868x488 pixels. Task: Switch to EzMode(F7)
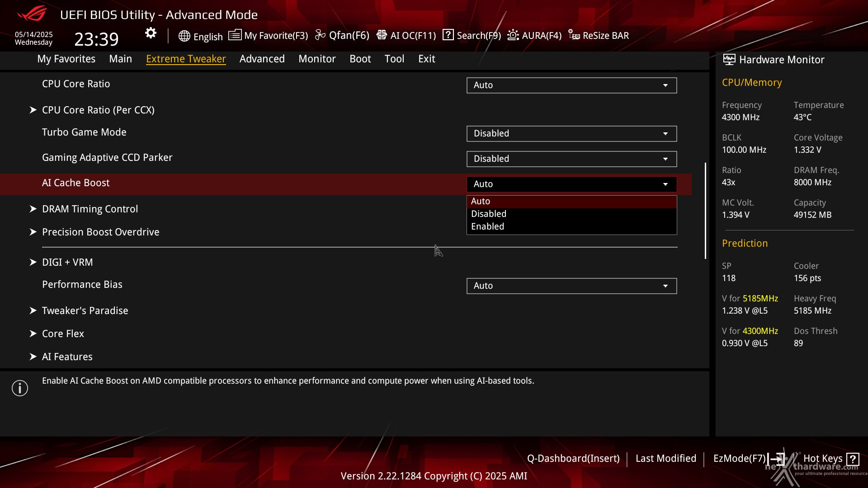click(740, 459)
